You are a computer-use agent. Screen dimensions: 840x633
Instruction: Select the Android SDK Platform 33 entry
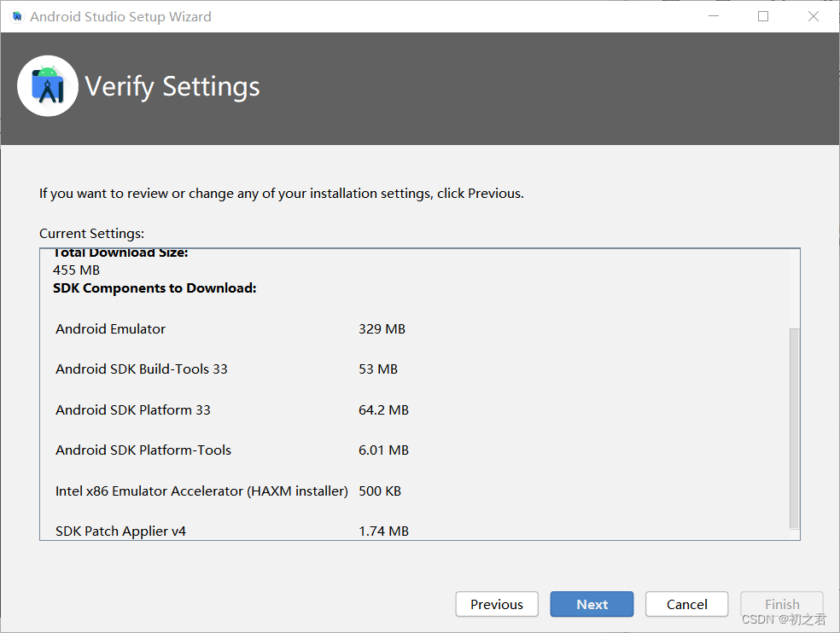[x=133, y=409]
